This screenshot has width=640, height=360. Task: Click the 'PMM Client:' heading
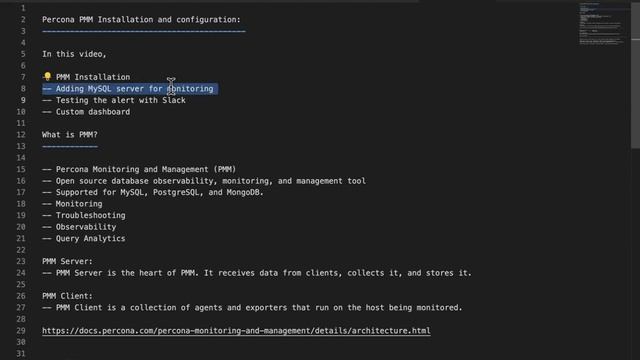pos(67,296)
